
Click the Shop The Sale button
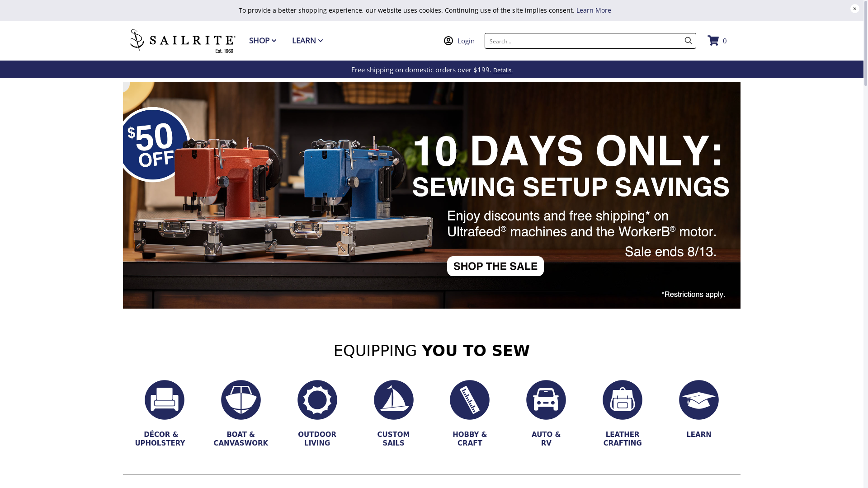coord(495,266)
